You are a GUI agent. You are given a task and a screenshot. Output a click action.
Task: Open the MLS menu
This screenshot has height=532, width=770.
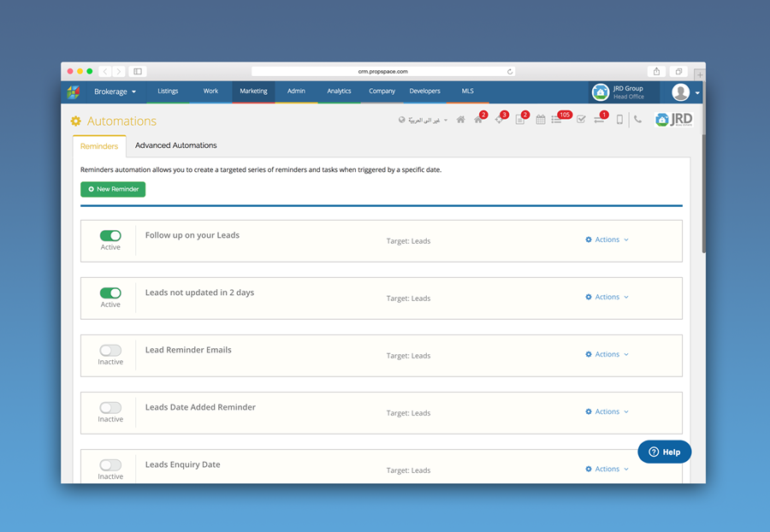(x=467, y=92)
